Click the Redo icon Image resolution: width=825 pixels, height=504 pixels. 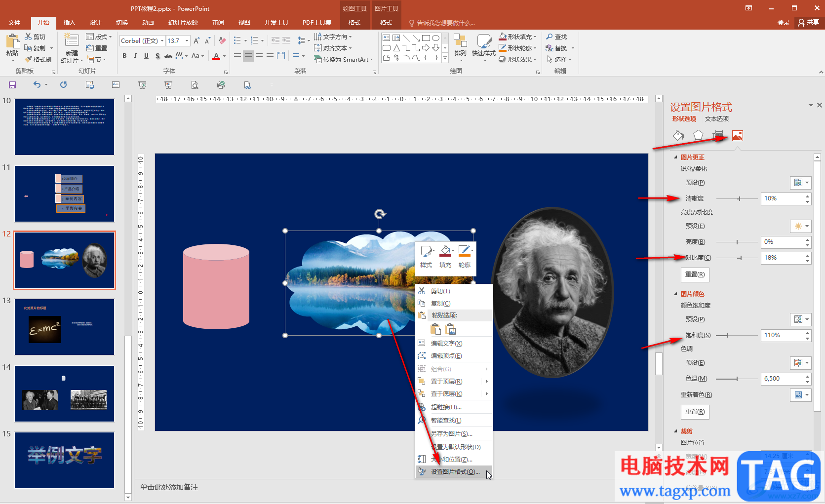(64, 85)
